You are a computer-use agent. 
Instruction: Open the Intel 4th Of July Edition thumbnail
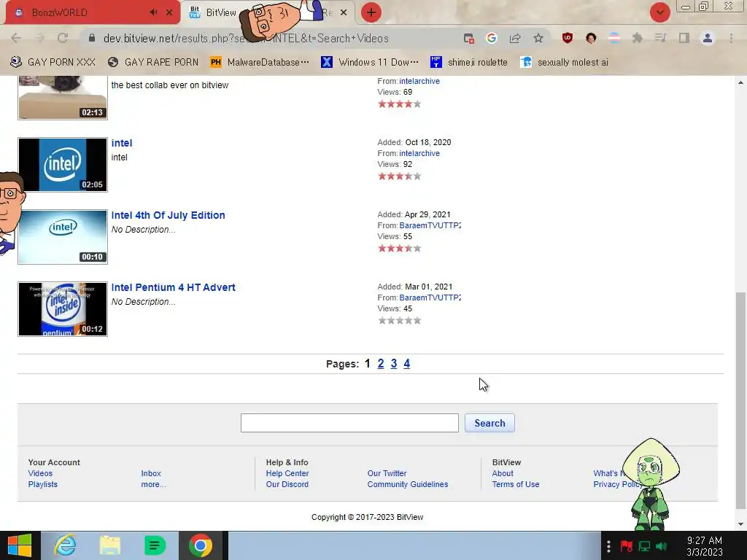pyautogui.click(x=63, y=237)
